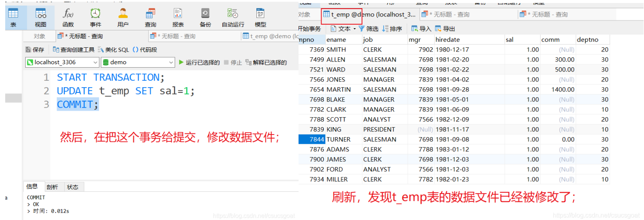Click the comm column header

pos(558,39)
